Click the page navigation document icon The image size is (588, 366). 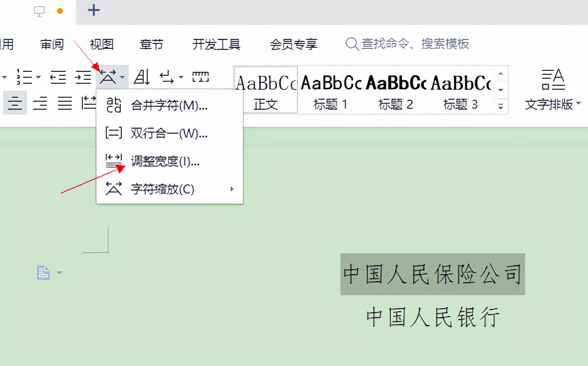43,272
